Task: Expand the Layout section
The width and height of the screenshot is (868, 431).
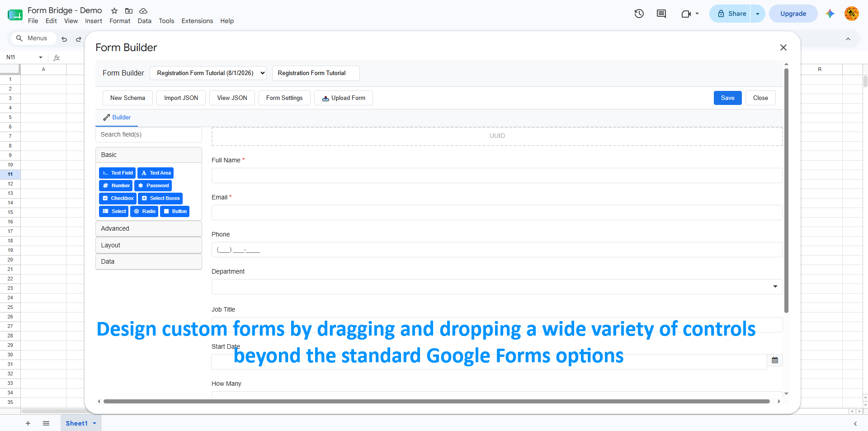Action: pos(149,245)
